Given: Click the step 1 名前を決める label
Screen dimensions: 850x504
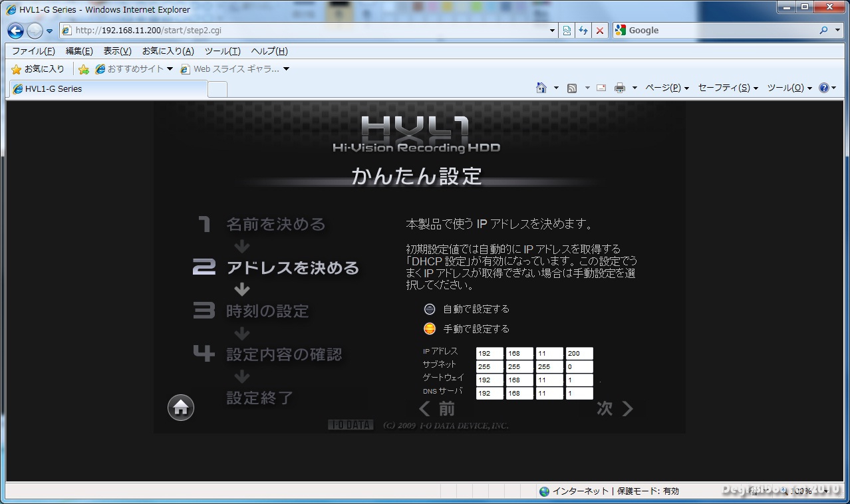Looking at the screenshot, I should click(x=276, y=225).
